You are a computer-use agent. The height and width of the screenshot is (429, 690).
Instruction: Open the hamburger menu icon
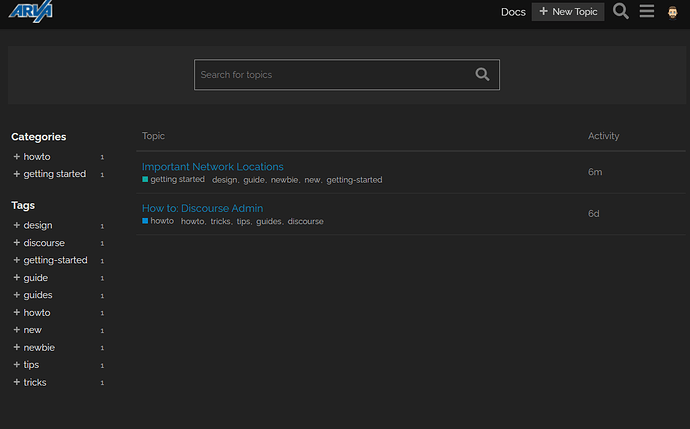coord(646,11)
